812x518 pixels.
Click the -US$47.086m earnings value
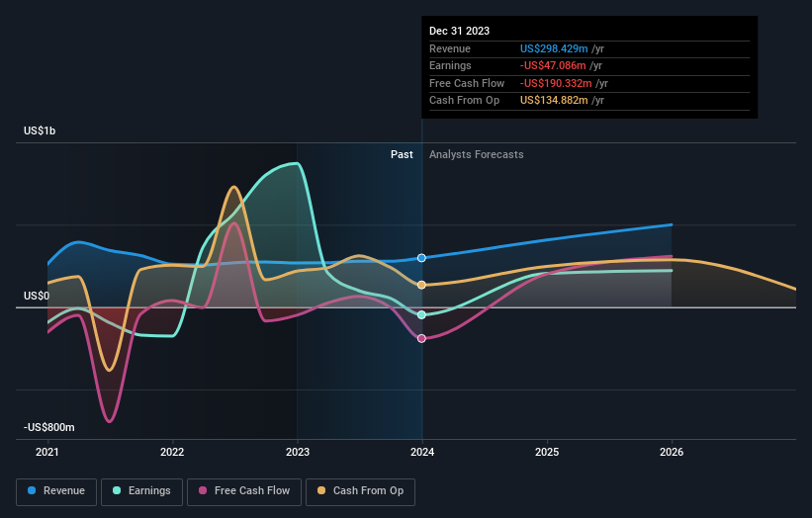point(553,65)
